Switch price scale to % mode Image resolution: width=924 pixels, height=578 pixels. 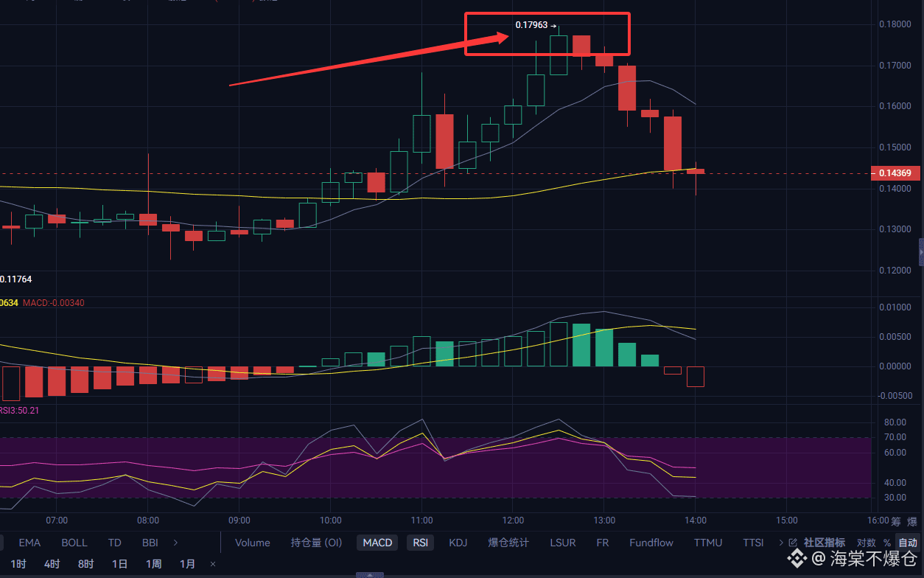887,543
